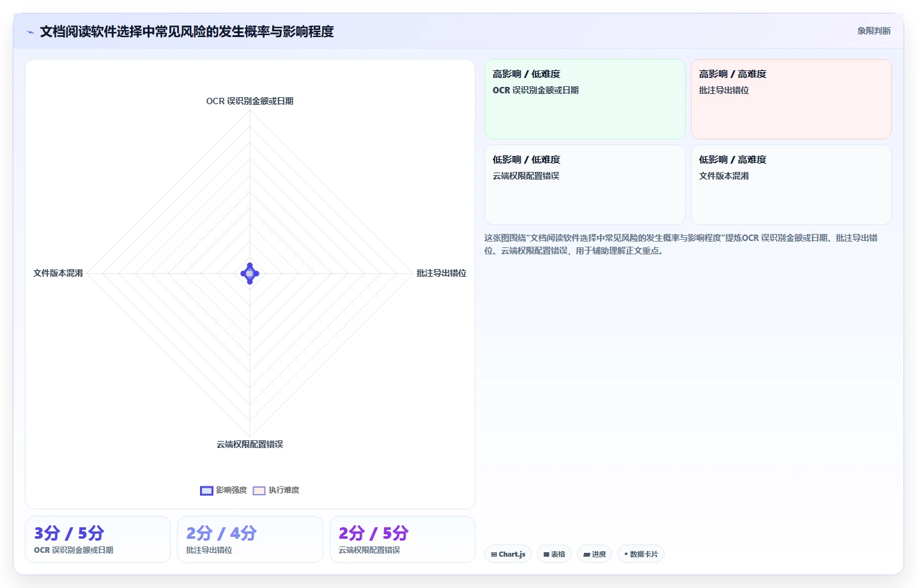This screenshot has width=917, height=588.
Task: Open the 低影响 / 高难度 quadrant card
Action: [791, 185]
